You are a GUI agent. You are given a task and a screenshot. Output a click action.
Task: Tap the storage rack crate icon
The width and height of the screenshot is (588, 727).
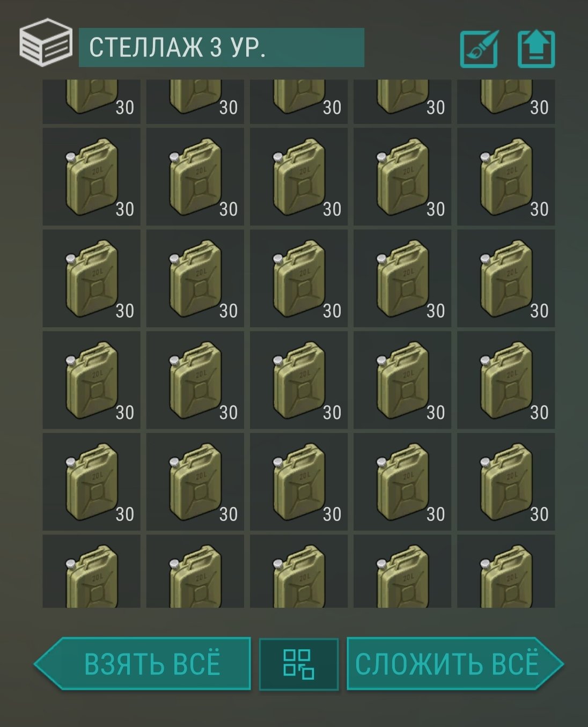coord(46,42)
